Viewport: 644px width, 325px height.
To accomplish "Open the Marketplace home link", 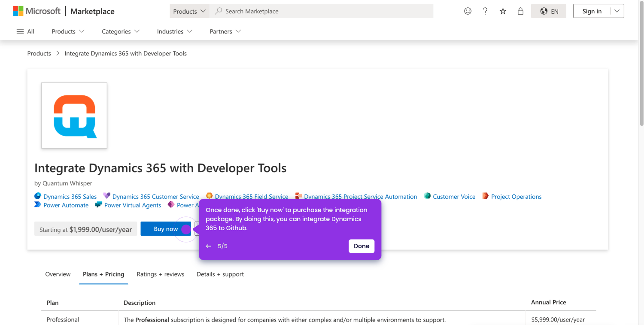I will pyautogui.click(x=92, y=11).
